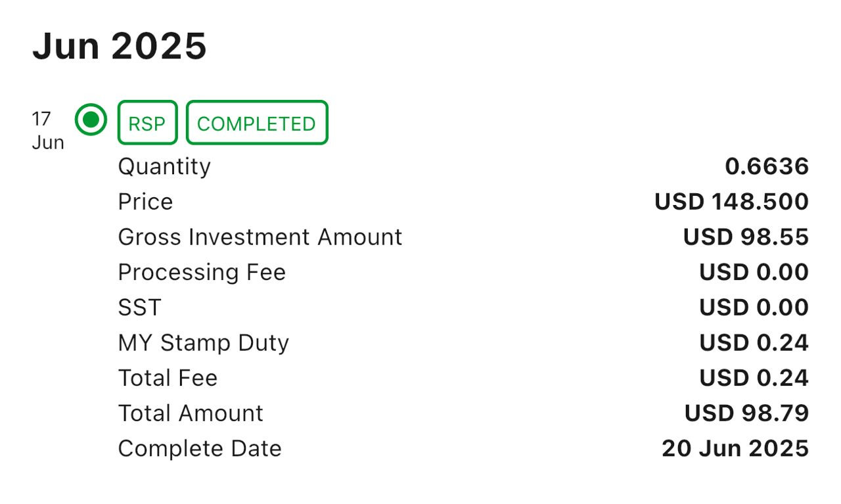841x504 pixels.
Task: Click the Quantity row label
Action: coord(164,166)
